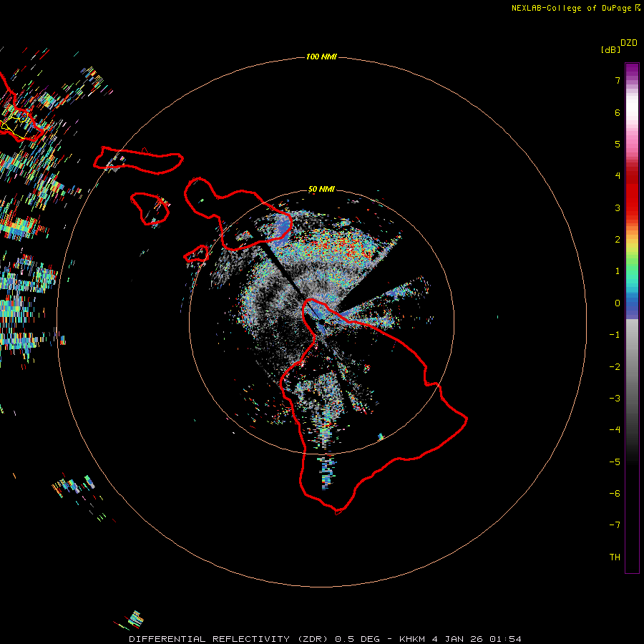Click the [dB] unit label
Image resolution: width=644 pixels, height=644 pixels.
click(610, 49)
